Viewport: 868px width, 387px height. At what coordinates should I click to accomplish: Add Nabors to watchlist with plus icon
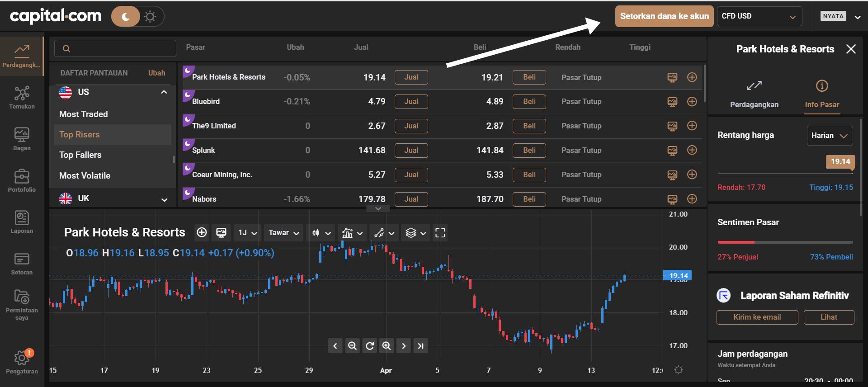click(x=692, y=199)
